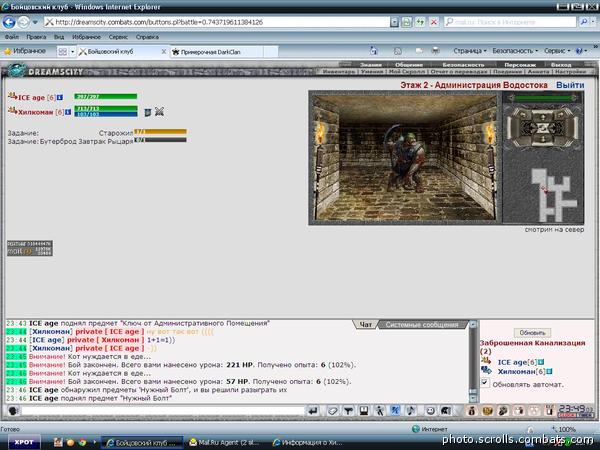Open the Знания game menu
The height and width of the screenshot is (450, 600).
[371, 65]
